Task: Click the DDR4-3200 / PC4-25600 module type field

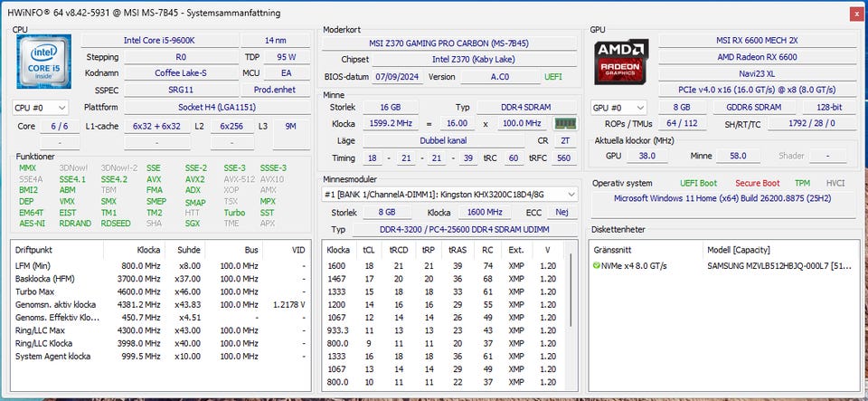Action: 464,229
